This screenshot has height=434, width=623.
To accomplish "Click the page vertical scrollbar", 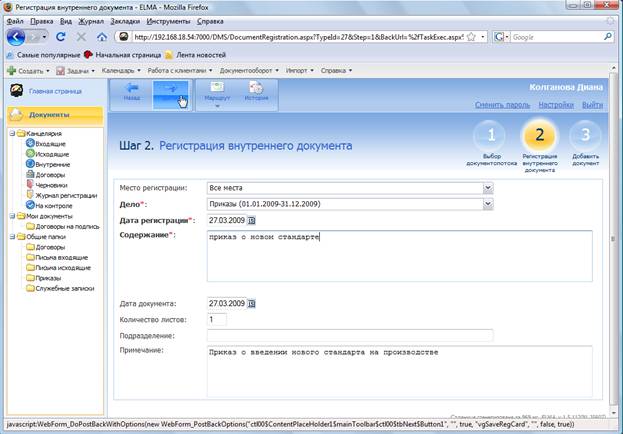I will [613, 238].
